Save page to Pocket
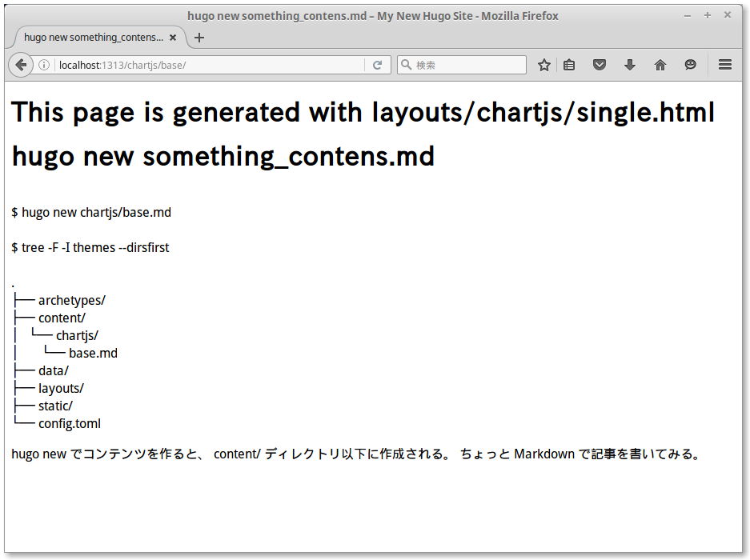 click(600, 65)
